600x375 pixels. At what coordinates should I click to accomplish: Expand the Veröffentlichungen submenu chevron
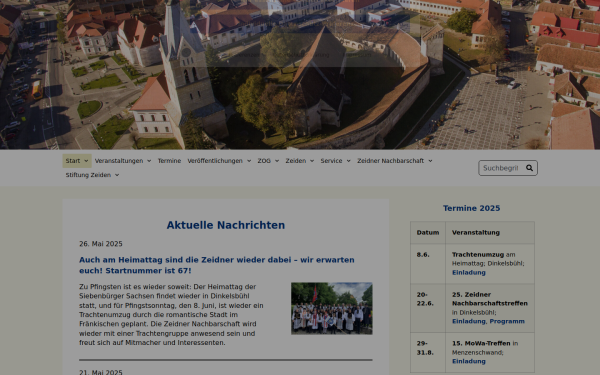point(249,161)
